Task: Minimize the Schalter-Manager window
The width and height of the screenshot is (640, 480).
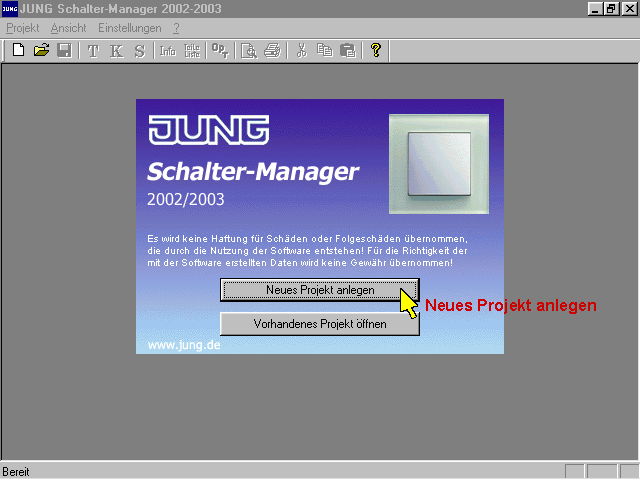Action: coord(595,9)
